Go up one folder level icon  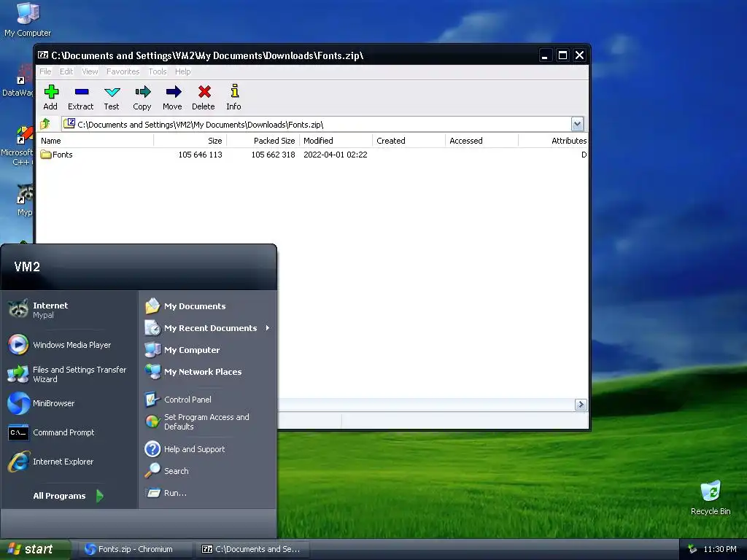coord(46,124)
